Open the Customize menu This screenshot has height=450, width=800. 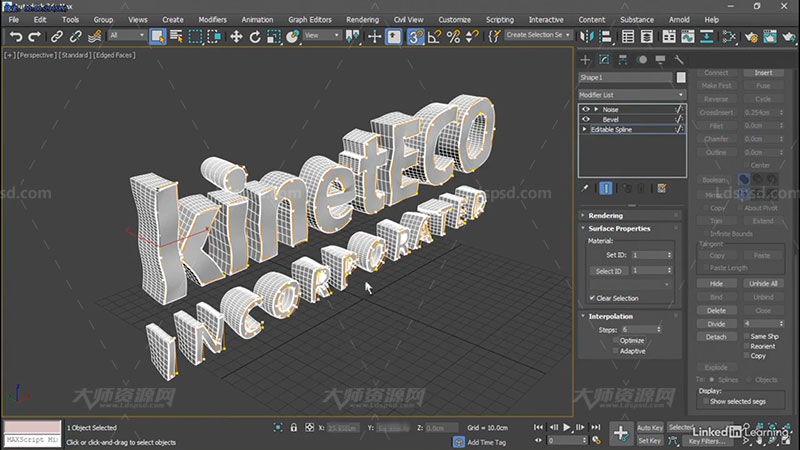[454, 19]
